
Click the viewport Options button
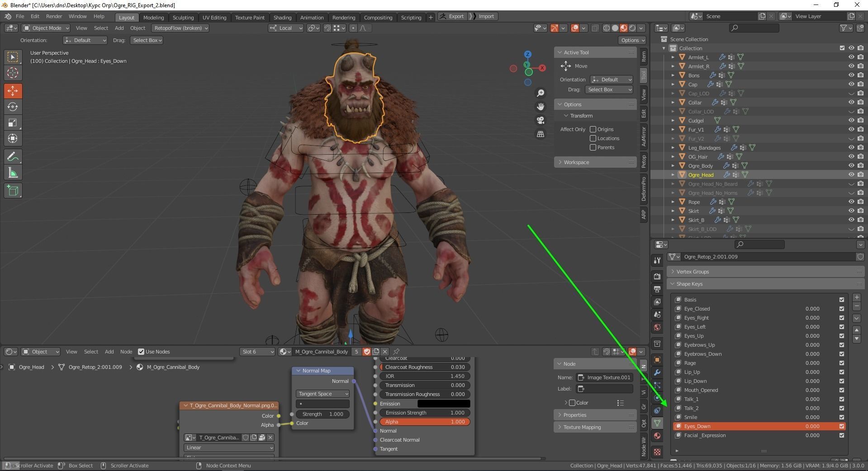pyautogui.click(x=632, y=40)
